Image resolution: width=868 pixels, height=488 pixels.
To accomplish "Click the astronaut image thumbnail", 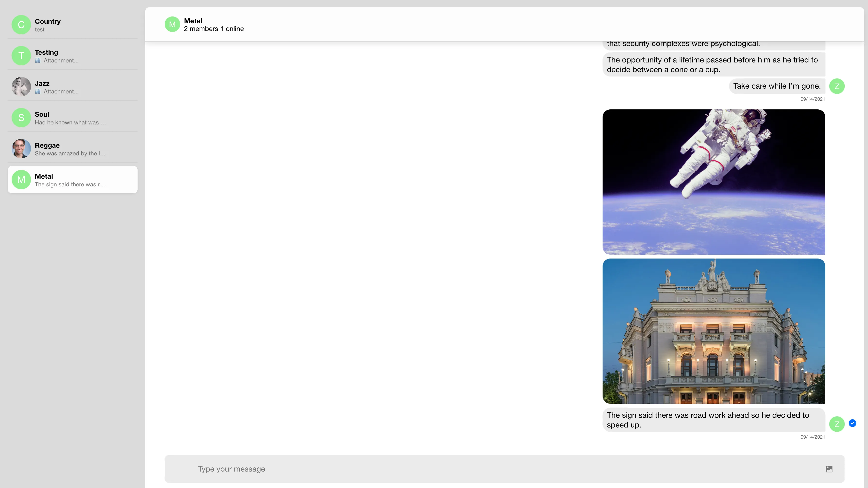I will (x=713, y=182).
